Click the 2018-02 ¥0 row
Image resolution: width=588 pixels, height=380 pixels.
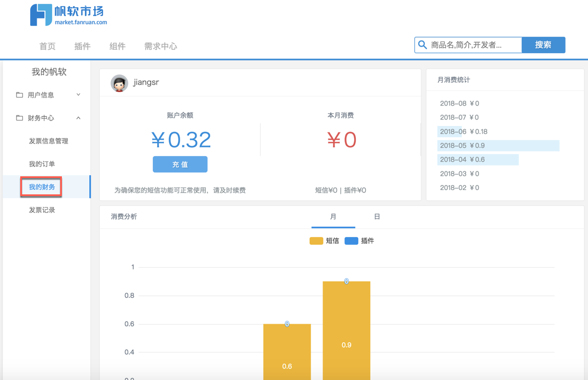459,188
